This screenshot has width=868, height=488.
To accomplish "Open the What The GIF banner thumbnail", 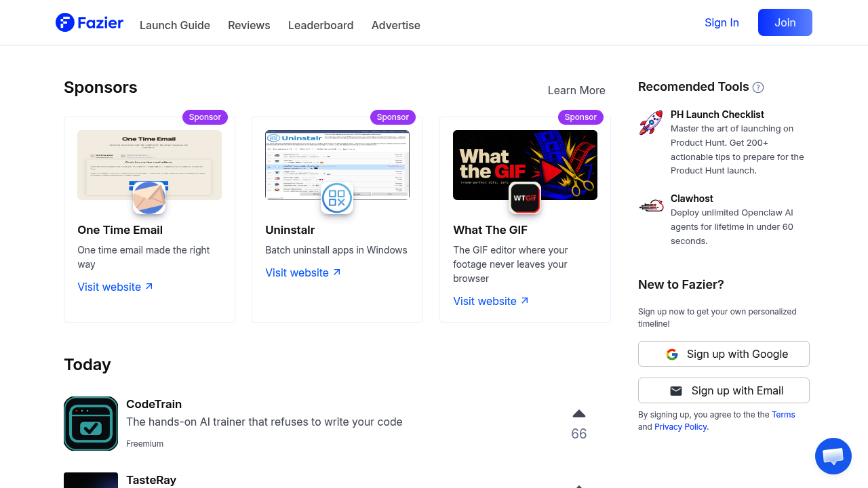I will [525, 165].
